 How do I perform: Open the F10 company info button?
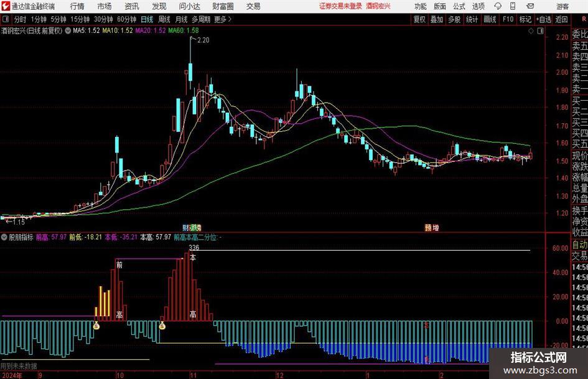508,19
